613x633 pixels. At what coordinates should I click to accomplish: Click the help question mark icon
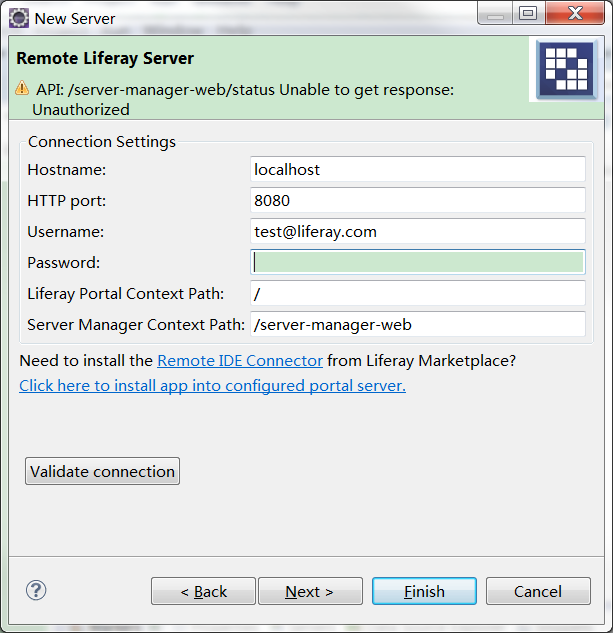click(x=36, y=590)
